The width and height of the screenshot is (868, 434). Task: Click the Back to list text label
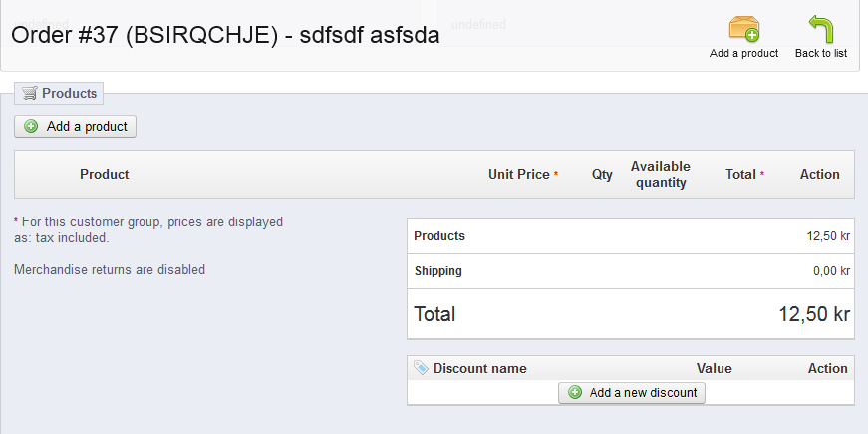821,53
